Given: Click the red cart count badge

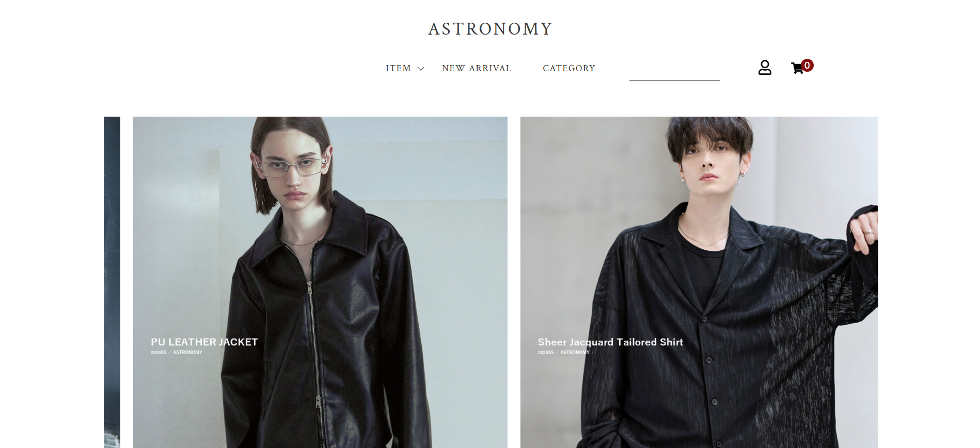Looking at the screenshot, I should click(807, 66).
